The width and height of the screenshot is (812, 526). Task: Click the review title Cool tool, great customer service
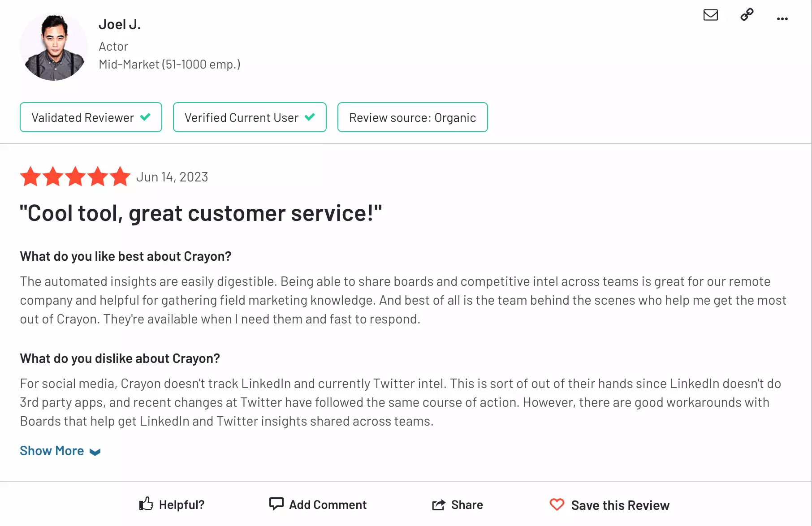tap(201, 213)
